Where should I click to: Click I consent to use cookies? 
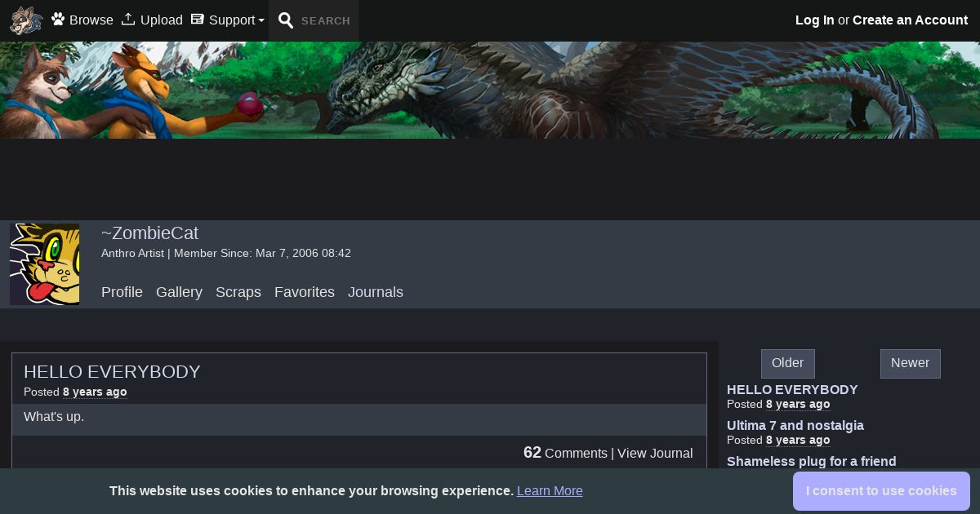(x=881, y=491)
